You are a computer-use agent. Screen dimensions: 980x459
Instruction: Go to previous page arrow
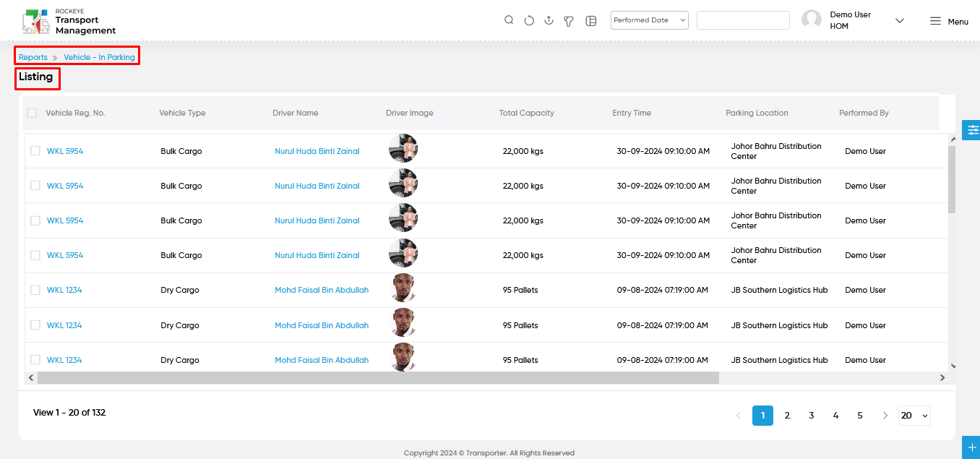(738, 416)
